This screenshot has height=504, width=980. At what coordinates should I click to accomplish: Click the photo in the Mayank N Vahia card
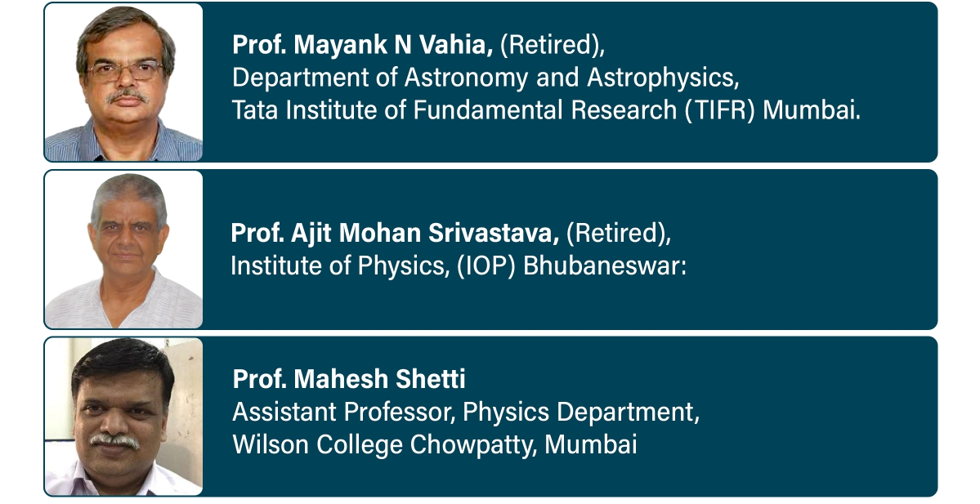pos(123,83)
